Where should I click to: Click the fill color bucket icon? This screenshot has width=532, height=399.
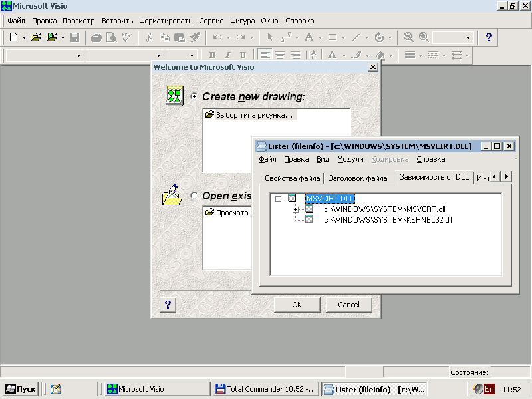tap(380, 55)
